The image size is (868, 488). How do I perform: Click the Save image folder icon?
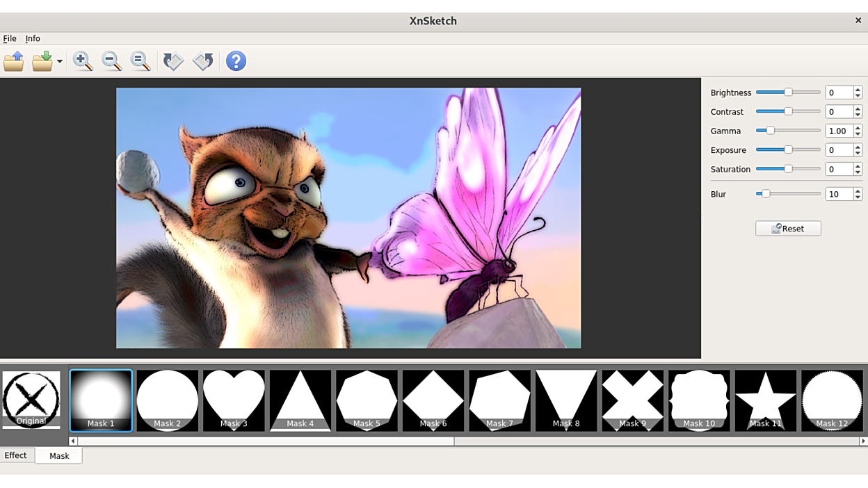42,61
